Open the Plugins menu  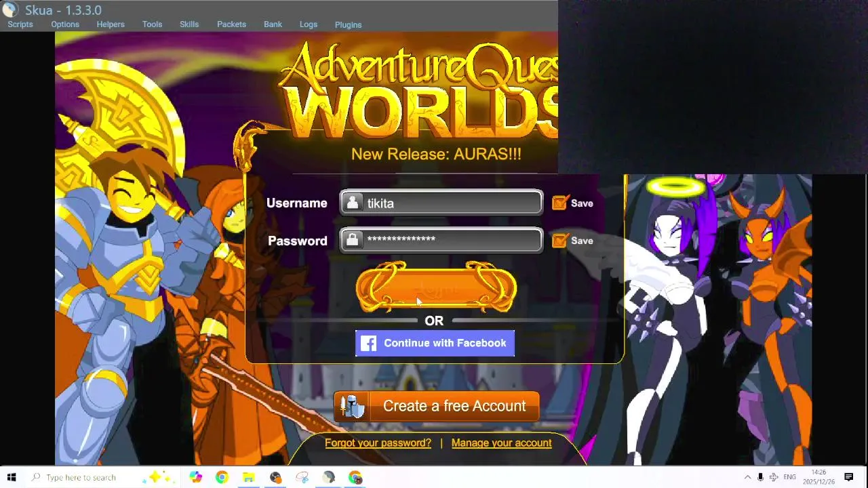[x=348, y=24]
